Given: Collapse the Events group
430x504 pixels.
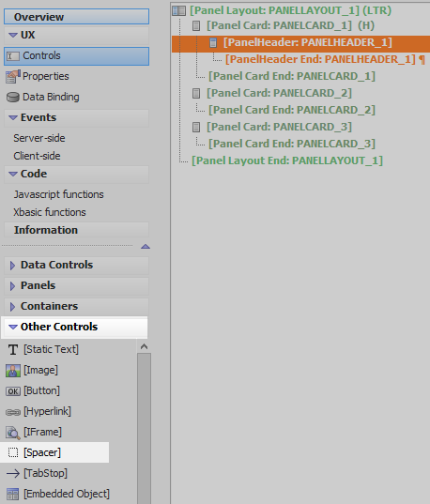Looking at the screenshot, I should point(13,118).
